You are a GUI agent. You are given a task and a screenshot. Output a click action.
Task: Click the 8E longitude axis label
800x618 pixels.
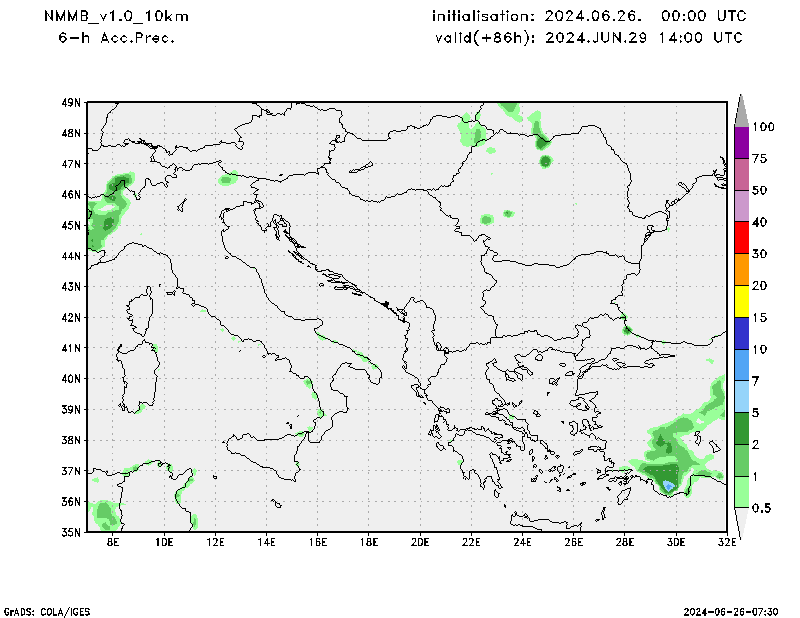click(113, 543)
